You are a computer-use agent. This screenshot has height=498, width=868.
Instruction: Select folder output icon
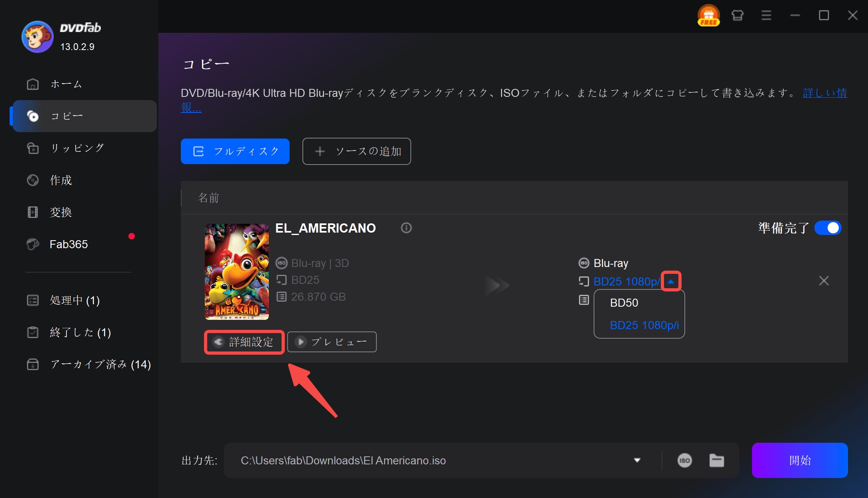[x=716, y=460]
